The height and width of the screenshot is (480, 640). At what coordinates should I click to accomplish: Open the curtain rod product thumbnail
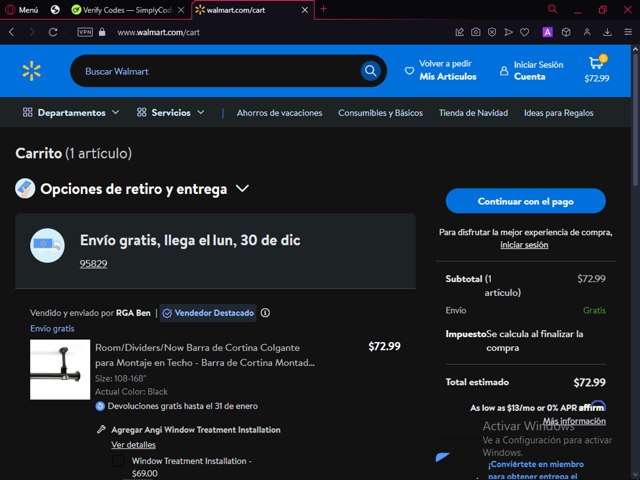coord(60,369)
